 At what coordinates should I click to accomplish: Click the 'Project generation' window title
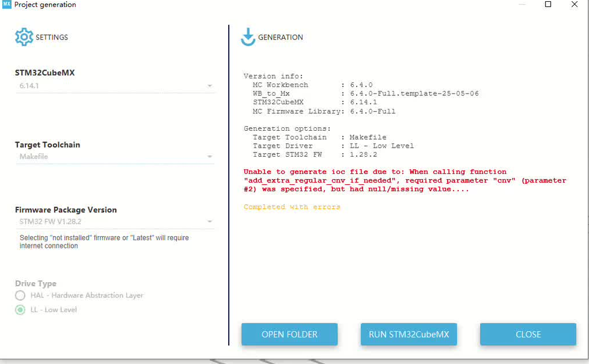(x=45, y=5)
